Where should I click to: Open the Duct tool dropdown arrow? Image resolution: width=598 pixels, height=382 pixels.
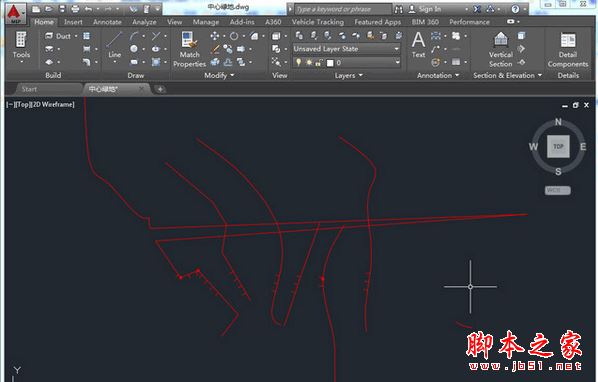(76, 36)
